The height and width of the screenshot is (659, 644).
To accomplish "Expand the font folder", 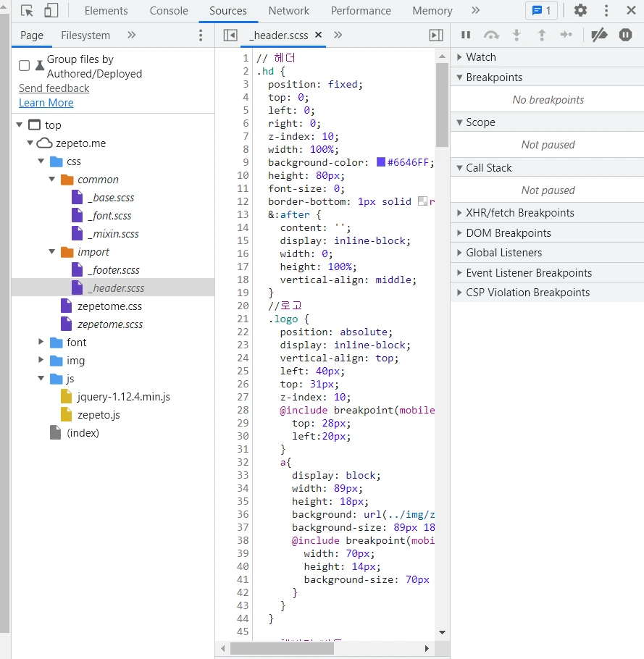I will [x=41, y=342].
